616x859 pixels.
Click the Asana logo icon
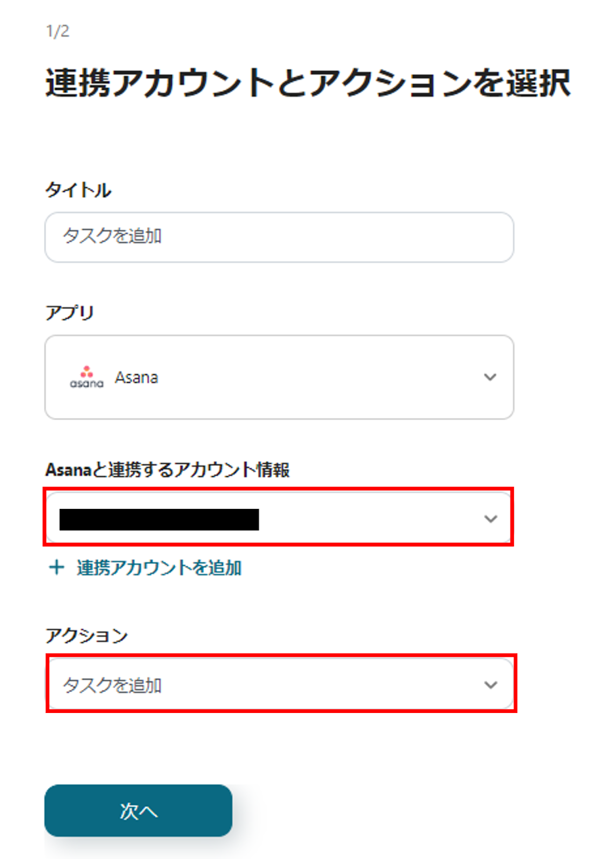[86, 377]
